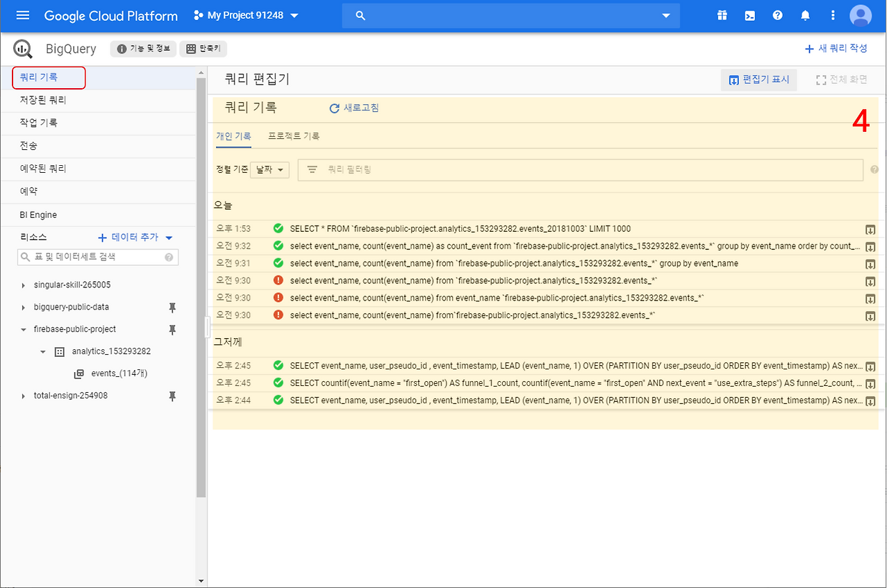The width and height of the screenshot is (889, 588).
Task: Open the 데이터 추가 dropdown
Action: pos(135,237)
